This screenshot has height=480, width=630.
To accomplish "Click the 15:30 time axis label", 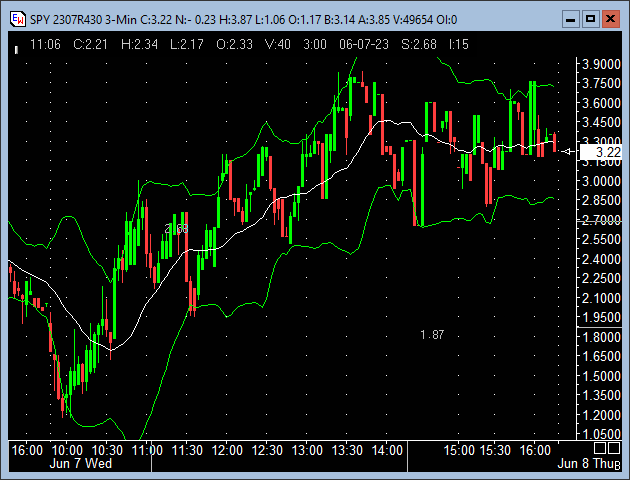I will tap(495, 450).
